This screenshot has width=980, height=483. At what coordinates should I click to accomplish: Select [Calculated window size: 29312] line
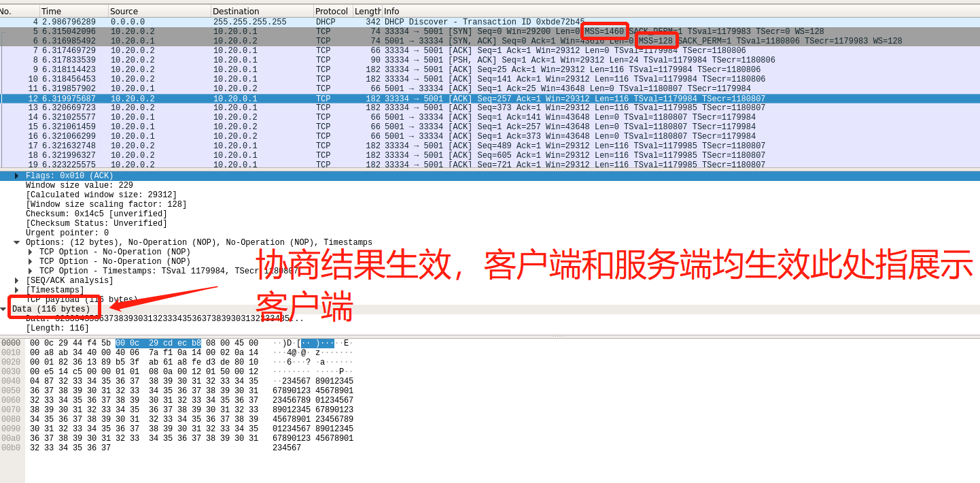click(x=101, y=195)
